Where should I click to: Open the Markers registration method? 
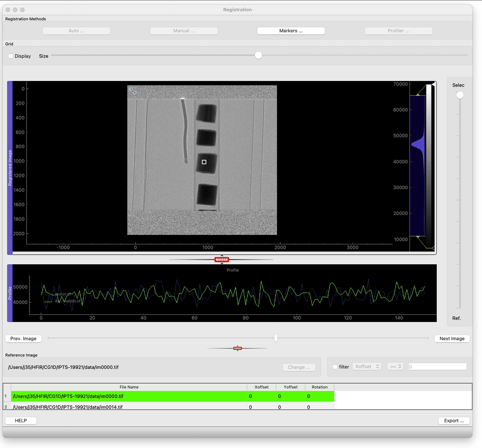pyautogui.click(x=291, y=31)
